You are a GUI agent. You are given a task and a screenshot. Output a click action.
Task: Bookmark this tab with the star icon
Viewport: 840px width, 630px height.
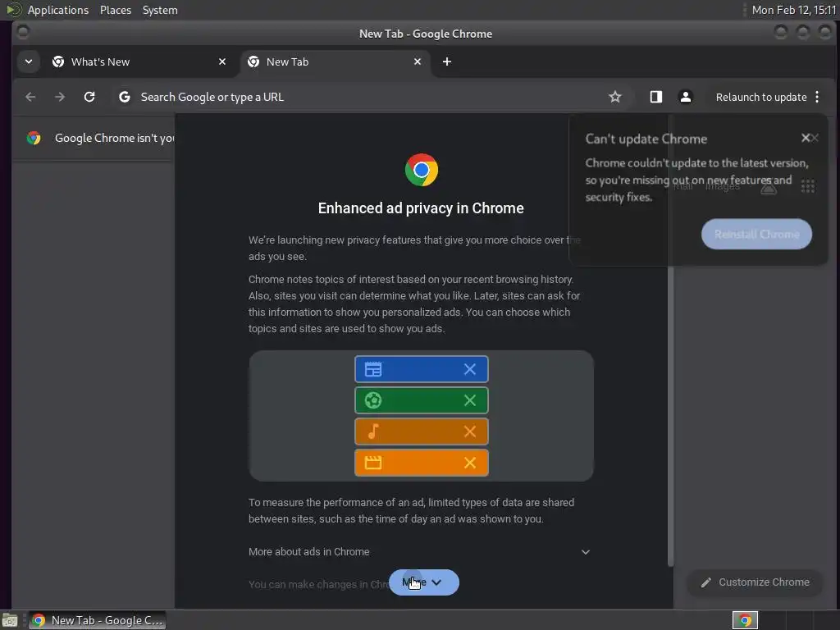tap(615, 97)
